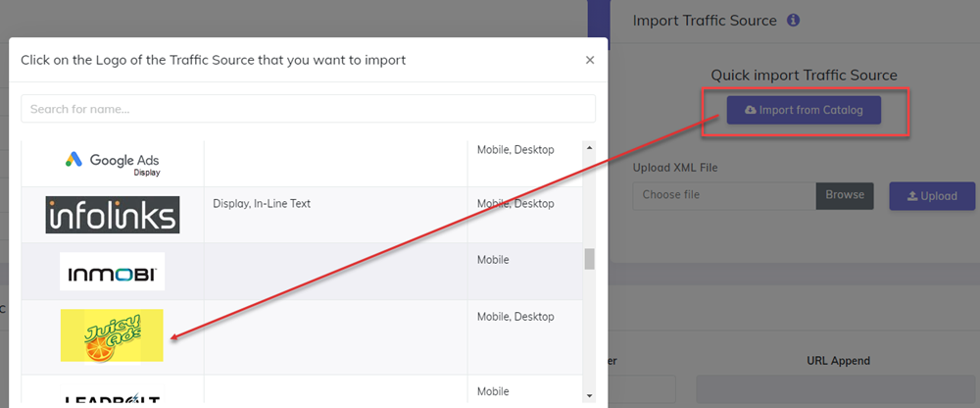Upload the chosen XML file

932,196
